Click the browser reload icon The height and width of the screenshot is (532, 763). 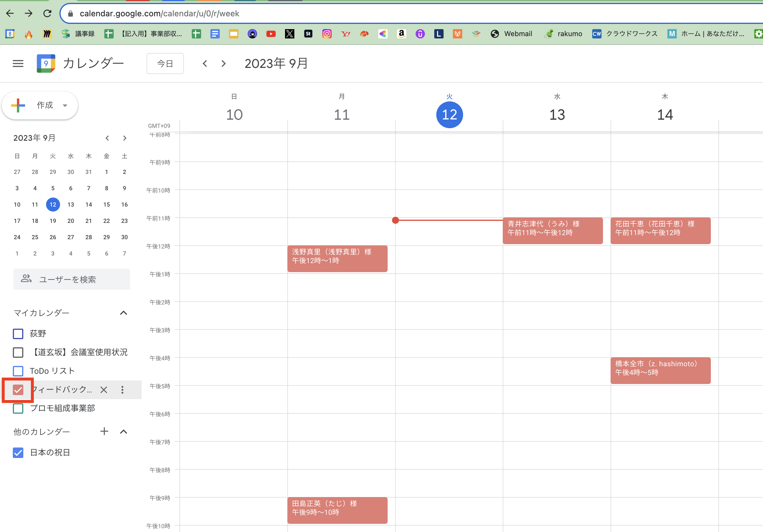coord(47,13)
